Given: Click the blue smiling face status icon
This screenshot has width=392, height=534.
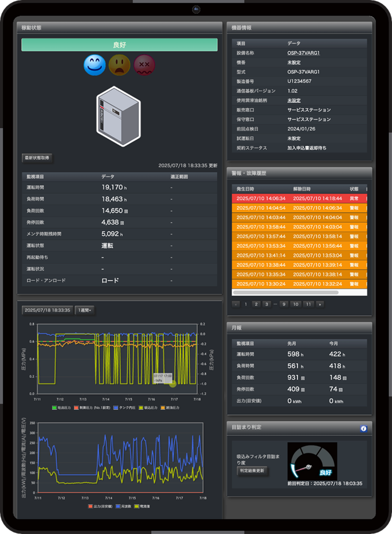Looking at the screenshot, I should point(95,65).
